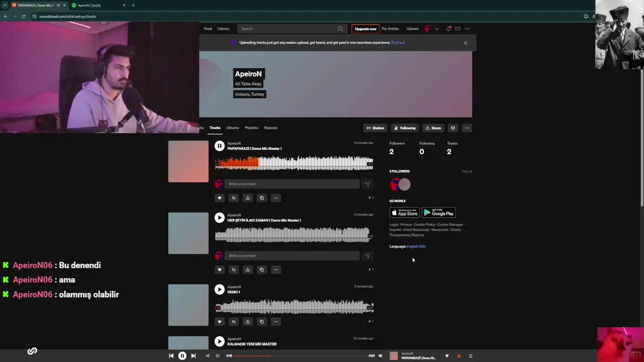Viewport: 644px width, 362px height.
Task: Skip to previous track in bottom player
Action: pyautogui.click(x=171, y=356)
